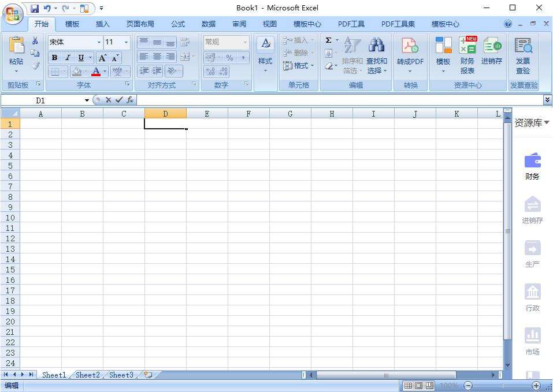Viewport: 553px width, 392px height.
Task: Switch to the 插入 ribbon tab
Action: (x=103, y=24)
